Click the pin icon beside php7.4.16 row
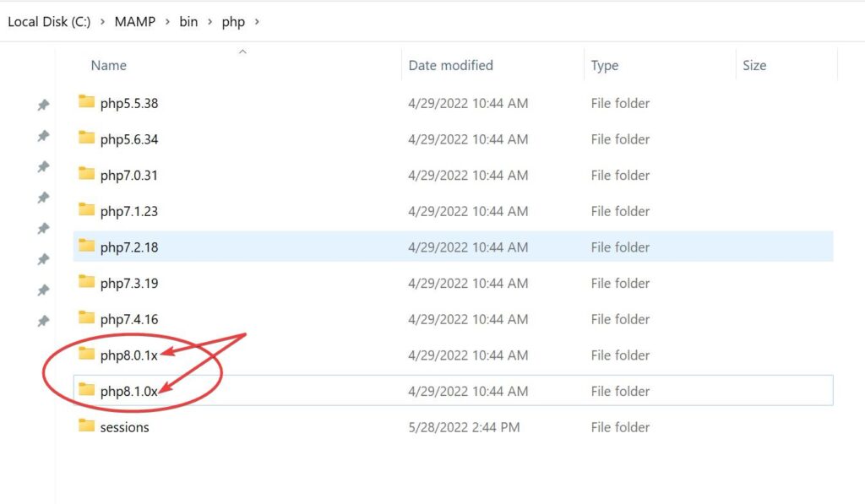865x504 pixels. tap(43, 290)
